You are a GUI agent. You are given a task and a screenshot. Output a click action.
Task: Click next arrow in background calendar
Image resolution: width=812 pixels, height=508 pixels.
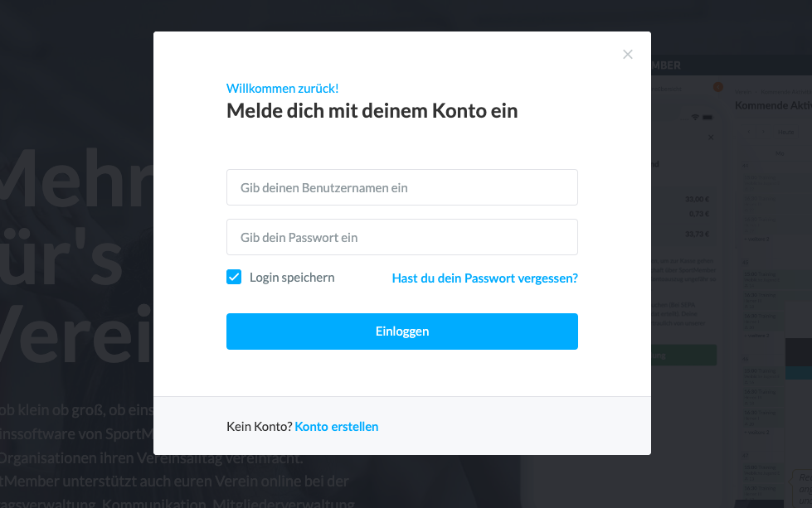coord(763,132)
